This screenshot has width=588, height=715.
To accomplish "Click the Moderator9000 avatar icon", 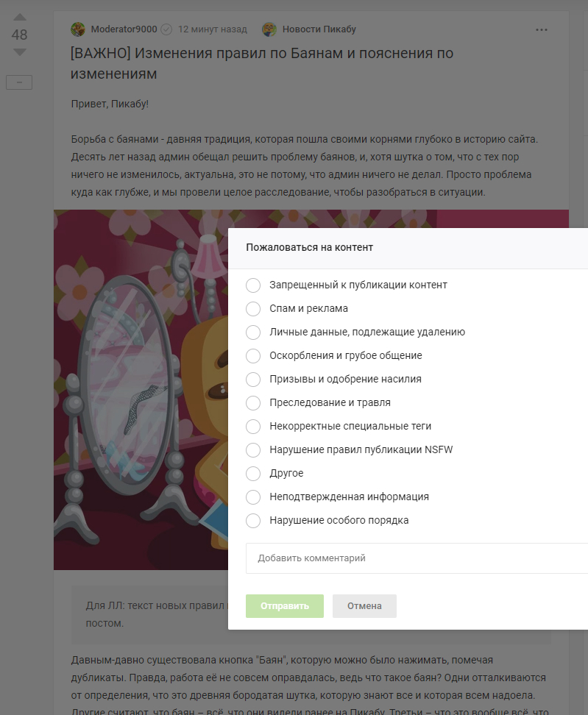I will click(x=78, y=29).
